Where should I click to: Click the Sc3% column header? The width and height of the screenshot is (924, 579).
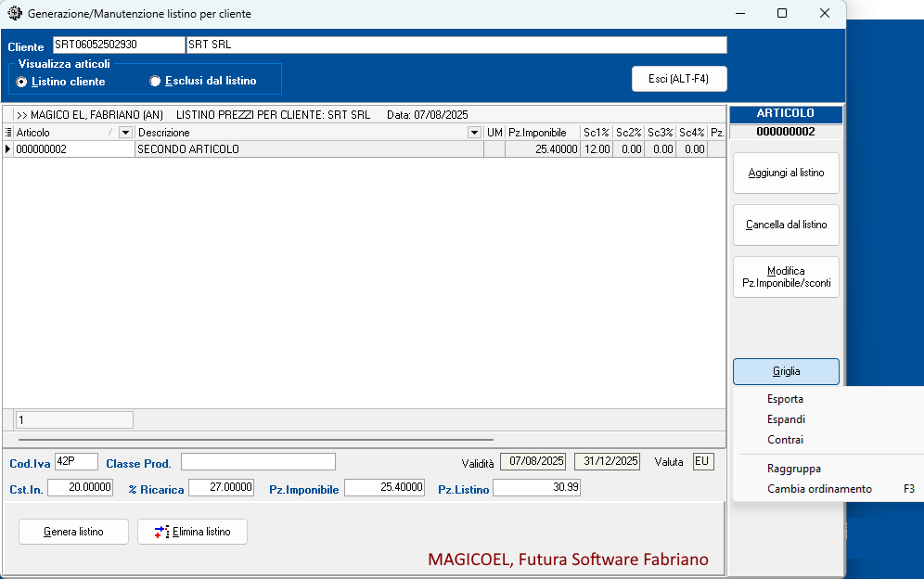point(661,133)
